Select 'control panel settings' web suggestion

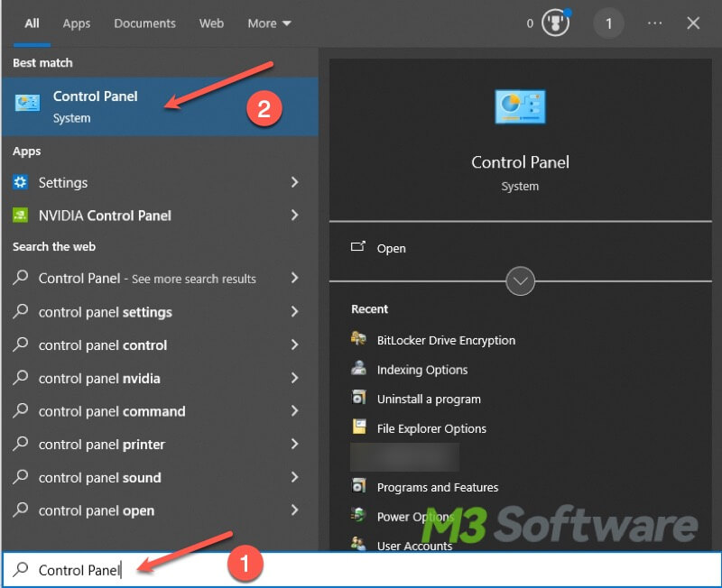[160, 312]
